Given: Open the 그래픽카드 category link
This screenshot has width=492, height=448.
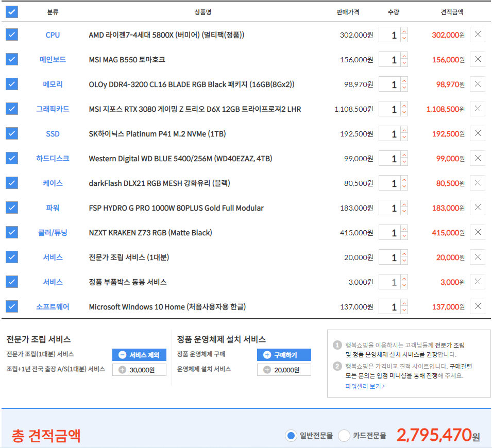Looking at the screenshot, I should coord(53,109).
